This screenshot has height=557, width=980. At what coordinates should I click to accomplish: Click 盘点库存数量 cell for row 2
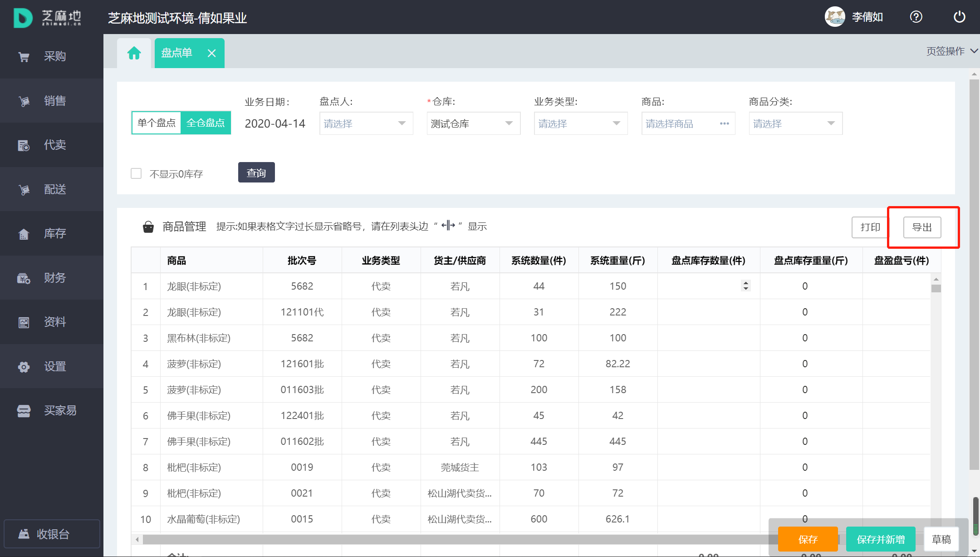pos(709,312)
